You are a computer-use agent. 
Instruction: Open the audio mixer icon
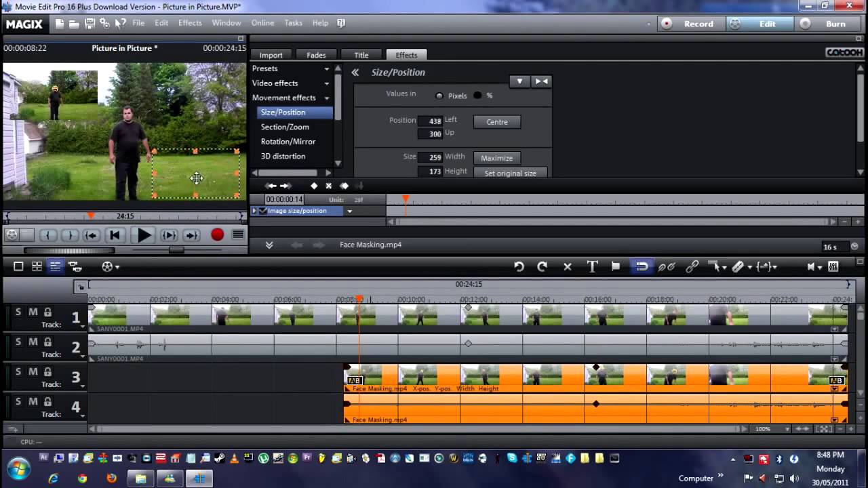tap(833, 267)
